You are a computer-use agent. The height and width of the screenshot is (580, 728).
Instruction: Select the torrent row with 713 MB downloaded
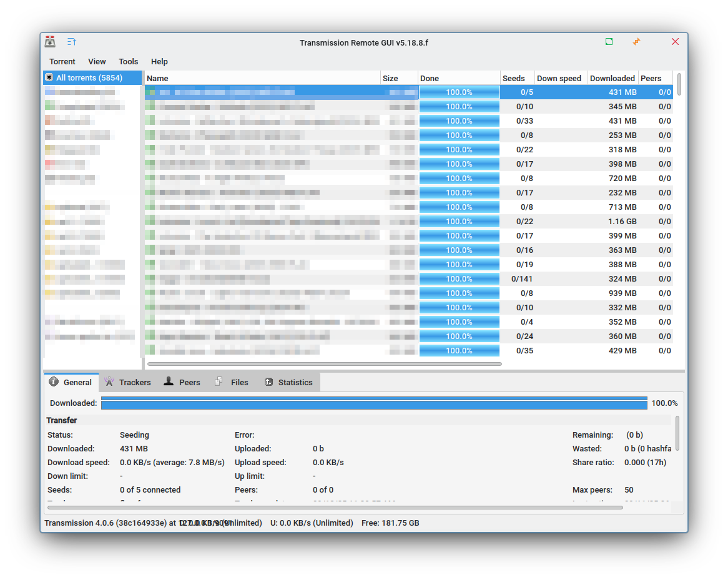click(x=408, y=207)
